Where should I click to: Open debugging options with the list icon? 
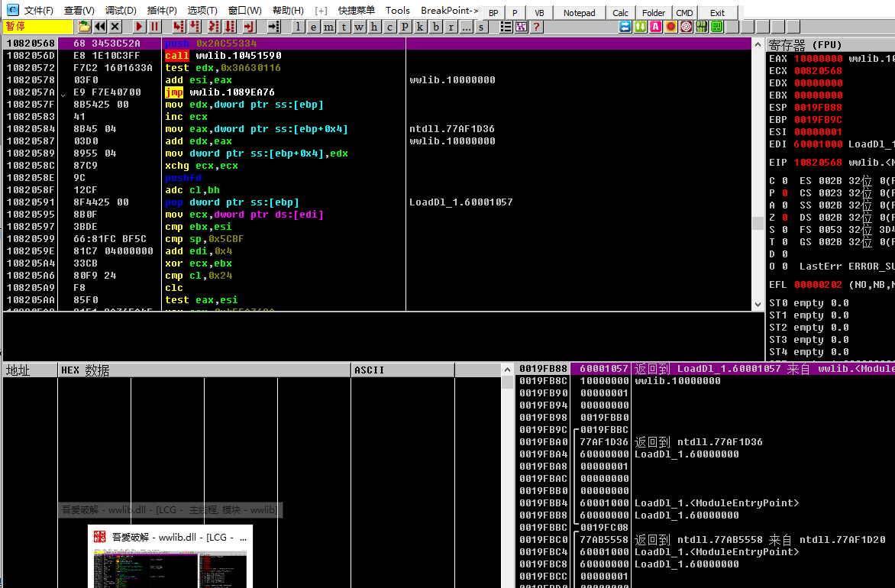pos(506,26)
